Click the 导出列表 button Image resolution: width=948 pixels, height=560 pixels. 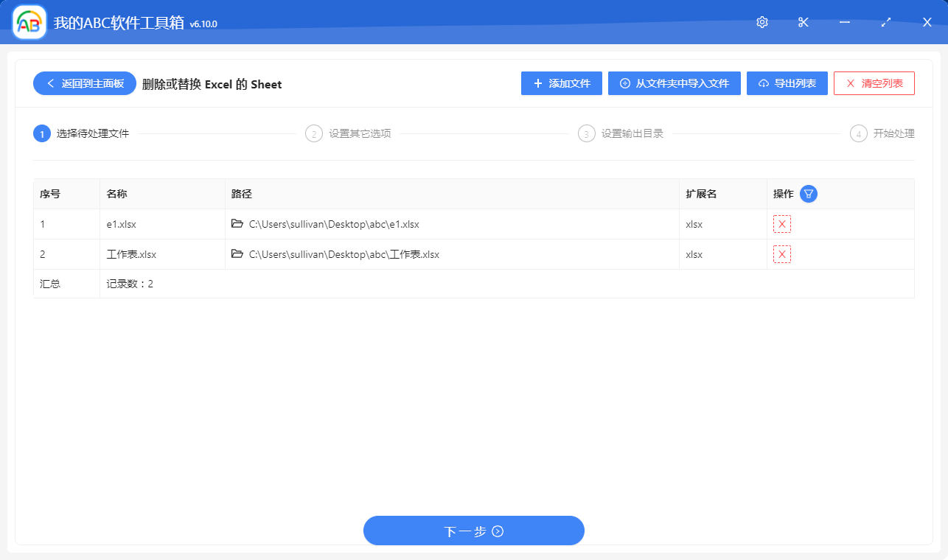[x=787, y=83]
